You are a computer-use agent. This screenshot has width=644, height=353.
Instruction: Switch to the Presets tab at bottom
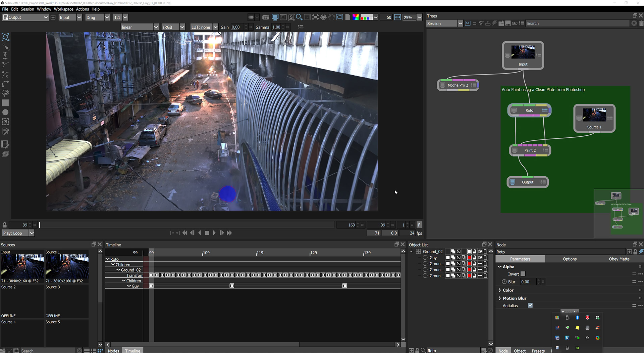tap(538, 350)
